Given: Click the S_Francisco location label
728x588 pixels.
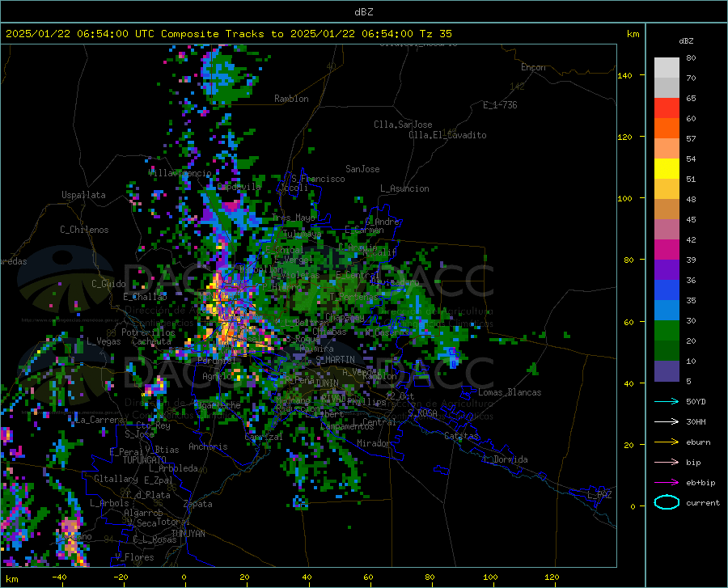Looking at the screenshot, I should point(318,179).
